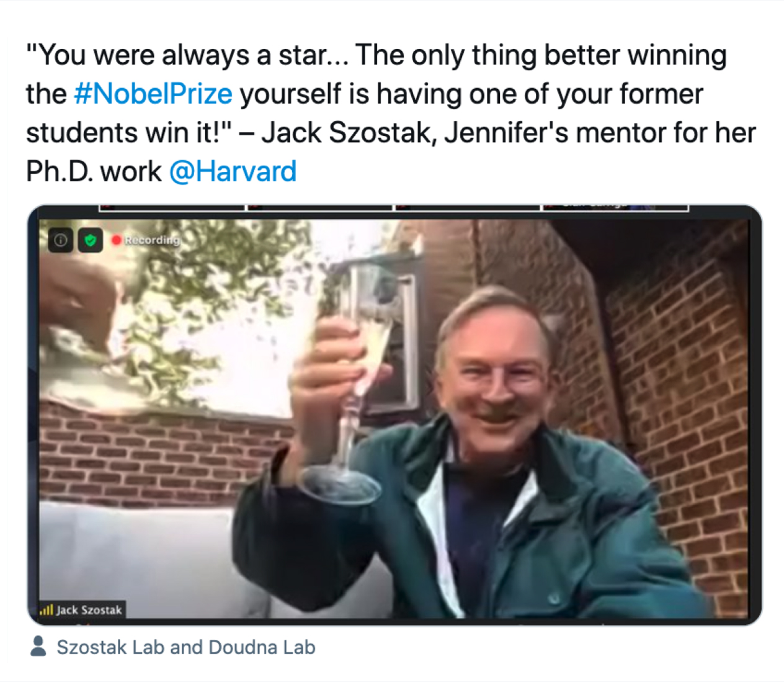Click the person icon beside tagged accounts

(x=38, y=647)
